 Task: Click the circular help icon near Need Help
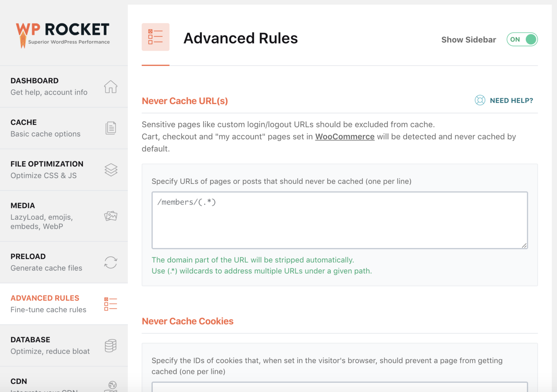tap(480, 100)
